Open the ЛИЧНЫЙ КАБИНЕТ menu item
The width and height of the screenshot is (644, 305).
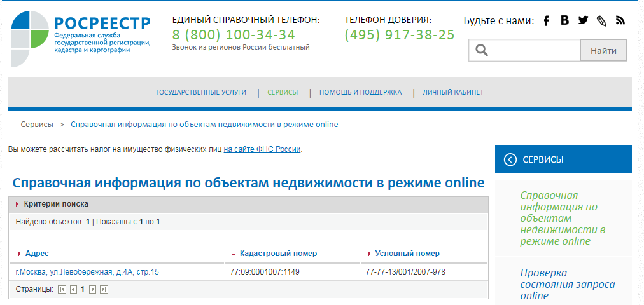tap(453, 92)
